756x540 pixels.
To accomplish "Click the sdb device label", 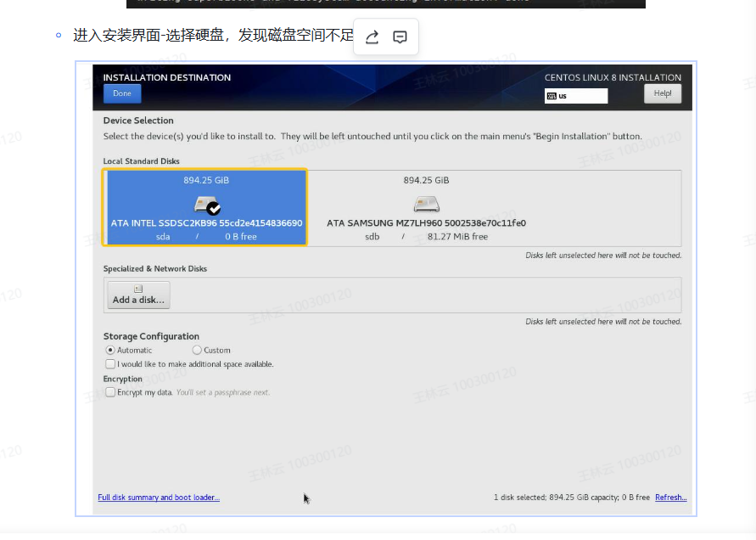I will (x=372, y=236).
